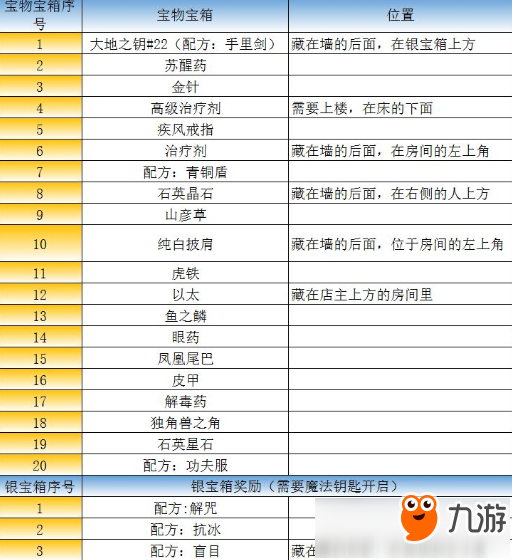512x560 pixels.
Task: Select the number '15' index cell
Action: pos(41,359)
